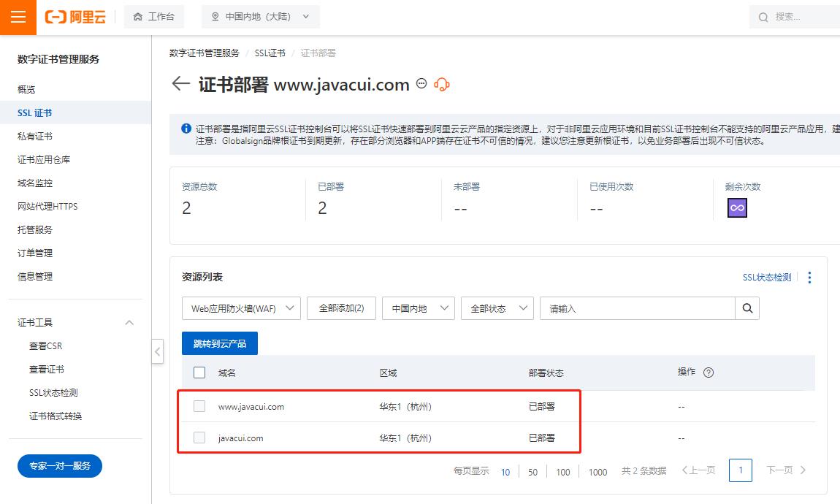Click 华东1 (杭州) in javacui.com row

405,438
